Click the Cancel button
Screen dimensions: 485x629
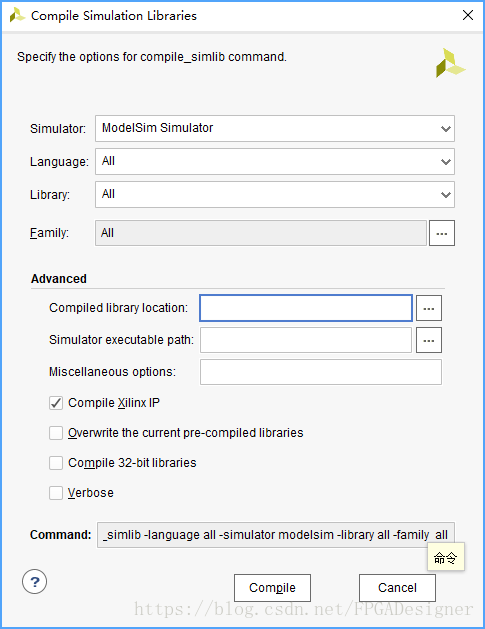(397, 588)
